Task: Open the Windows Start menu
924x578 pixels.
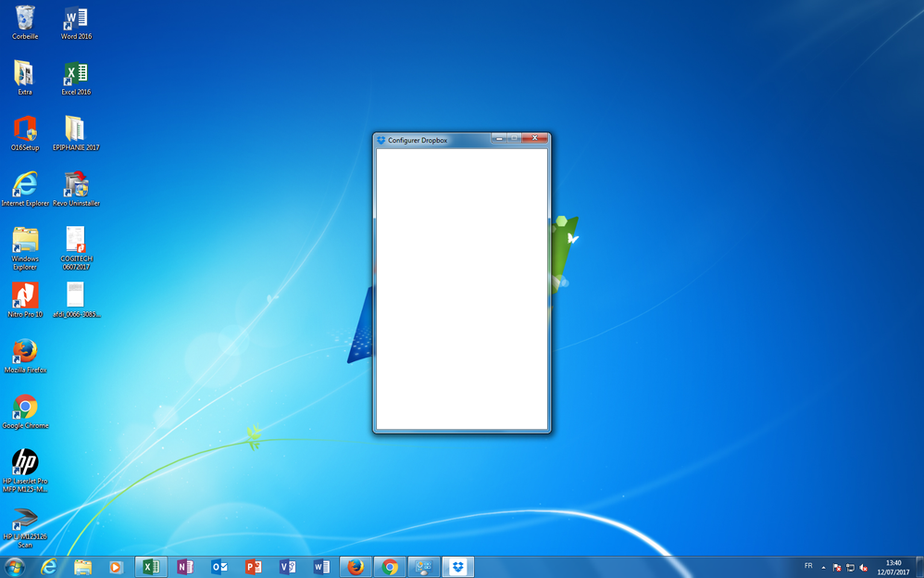Action: click(x=15, y=567)
